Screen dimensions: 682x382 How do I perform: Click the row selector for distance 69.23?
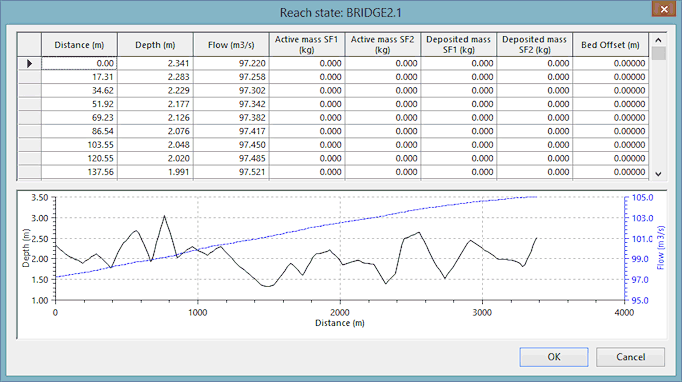29,117
